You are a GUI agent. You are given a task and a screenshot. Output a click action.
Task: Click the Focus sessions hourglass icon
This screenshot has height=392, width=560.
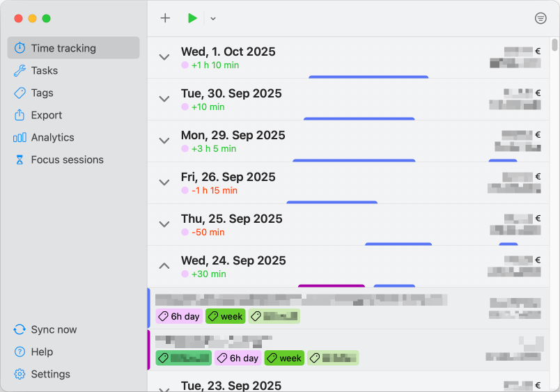click(20, 159)
